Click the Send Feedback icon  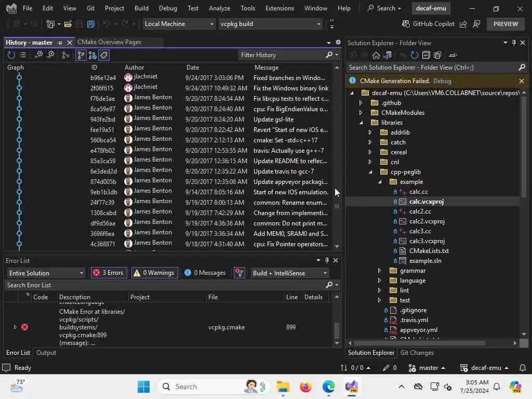[476, 24]
